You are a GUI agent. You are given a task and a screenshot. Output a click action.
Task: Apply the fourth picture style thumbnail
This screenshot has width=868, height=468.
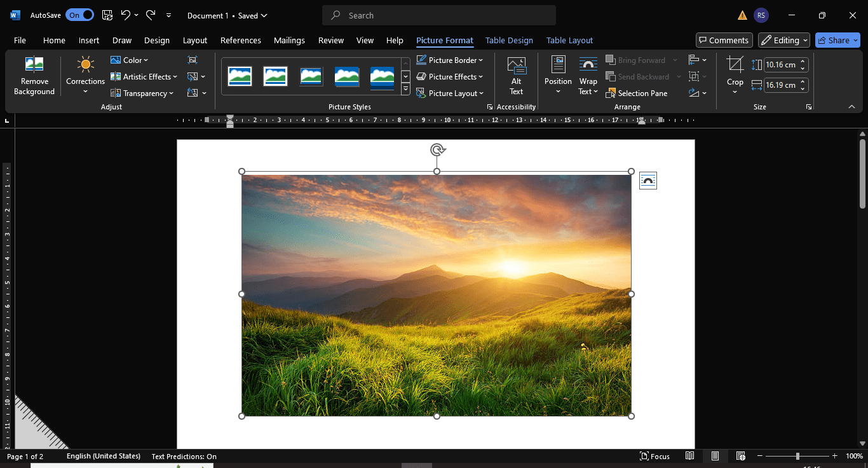346,76
